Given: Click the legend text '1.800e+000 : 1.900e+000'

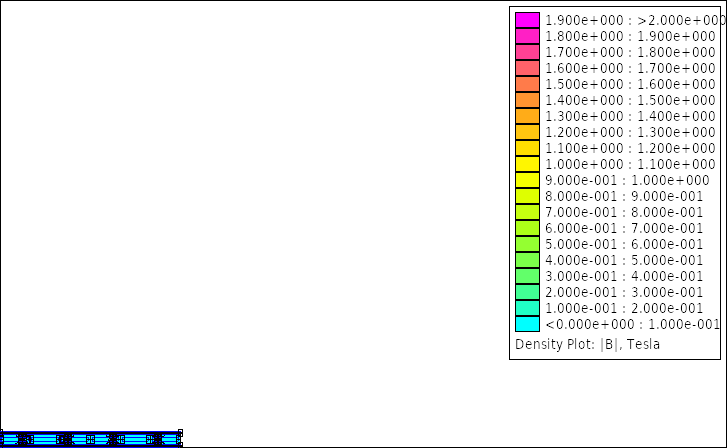Looking at the screenshot, I should (x=631, y=36).
